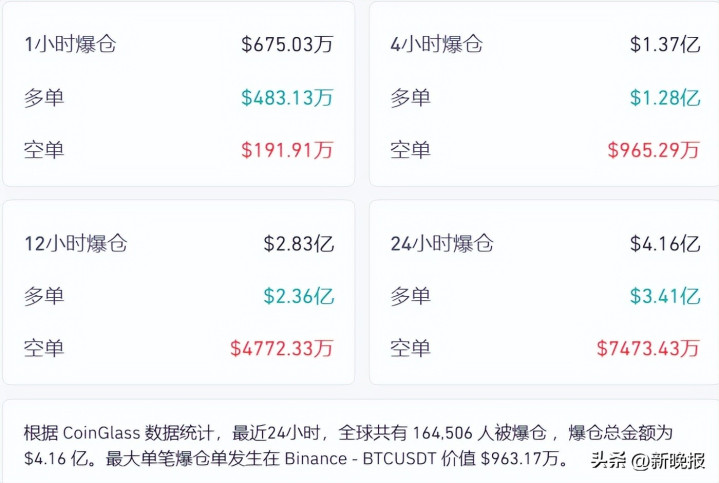The height and width of the screenshot is (483, 719).
Task: Select the $675.03万 one-hour liquidation total
Action: [x=287, y=44]
